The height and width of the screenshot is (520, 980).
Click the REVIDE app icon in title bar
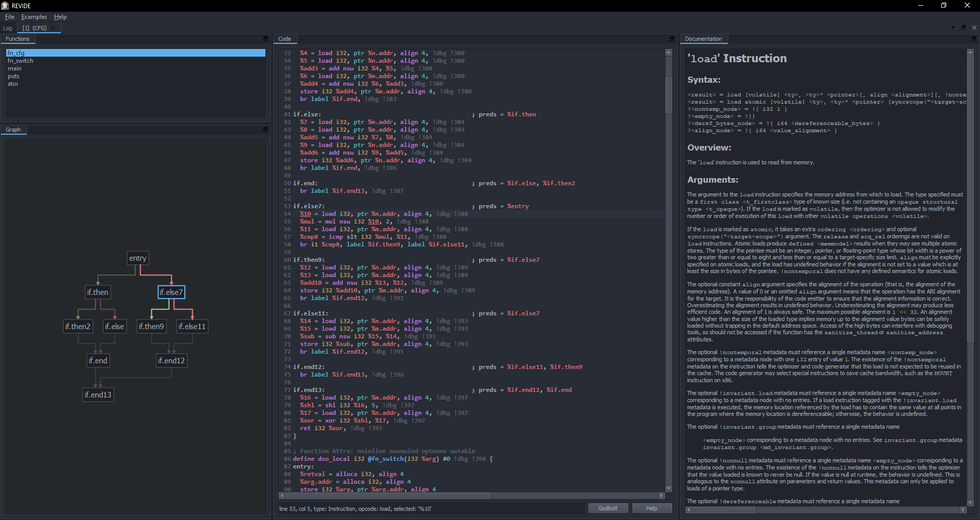(5, 6)
